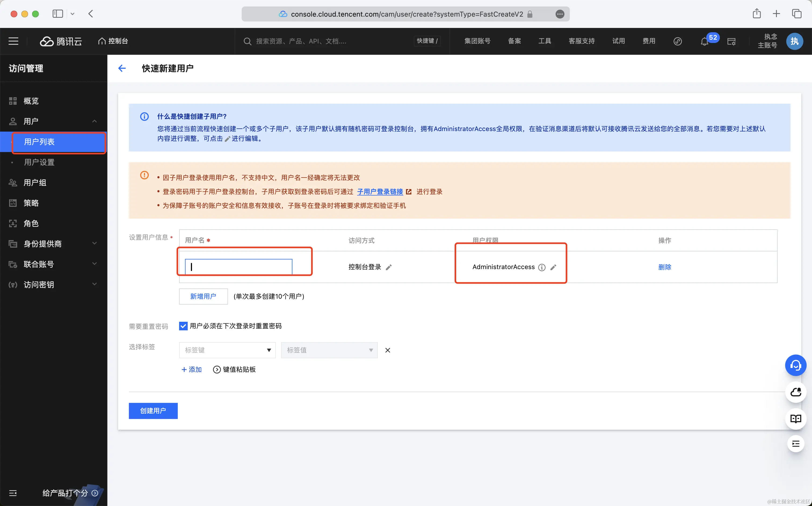Open the account avatar 执

pyautogui.click(x=794, y=41)
